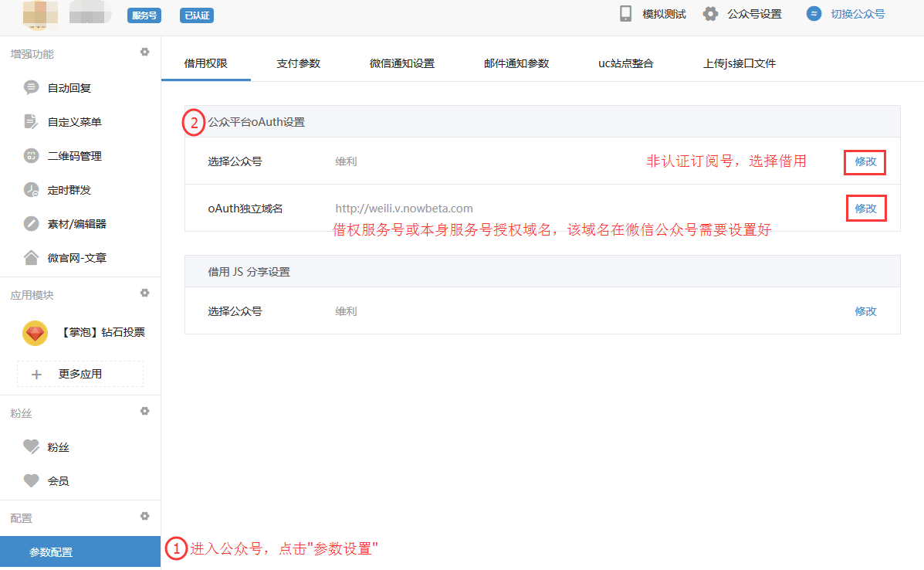
Task: Click the 自动回复 chat bubble icon
Action: pyautogui.click(x=31, y=88)
